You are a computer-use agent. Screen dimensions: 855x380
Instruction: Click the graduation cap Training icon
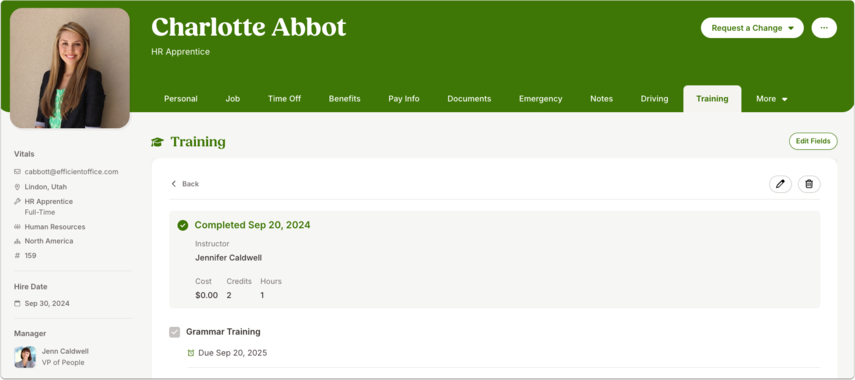[x=157, y=142]
